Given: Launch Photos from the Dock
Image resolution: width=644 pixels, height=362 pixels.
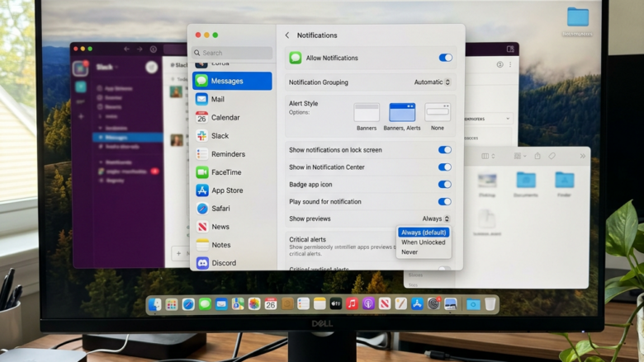Looking at the screenshot, I should [x=254, y=304].
